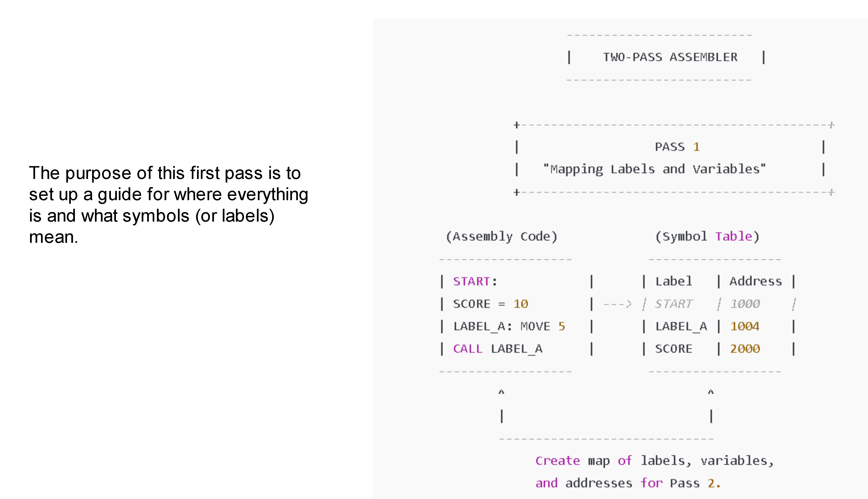Viewport: 868px width, 499px height.
Task: Click the PASS 1 heading
Action: tap(677, 147)
